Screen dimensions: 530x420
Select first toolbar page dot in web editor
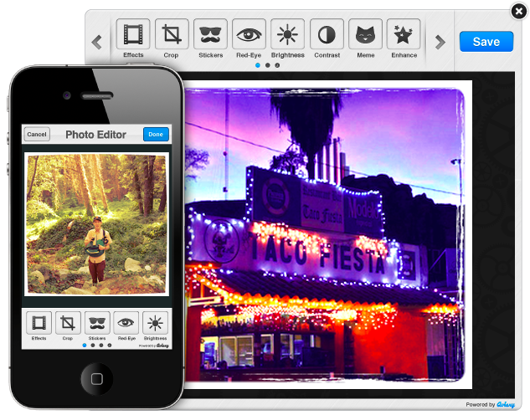click(x=258, y=65)
